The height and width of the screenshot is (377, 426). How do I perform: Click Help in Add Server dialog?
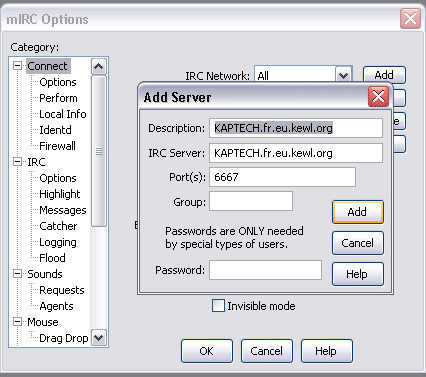click(x=358, y=274)
